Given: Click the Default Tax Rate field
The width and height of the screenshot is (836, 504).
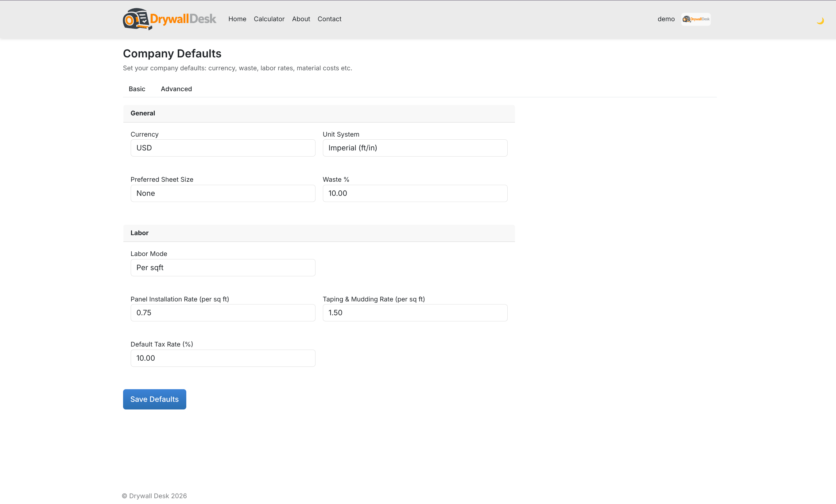Looking at the screenshot, I should pyautogui.click(x=223, y=359).
